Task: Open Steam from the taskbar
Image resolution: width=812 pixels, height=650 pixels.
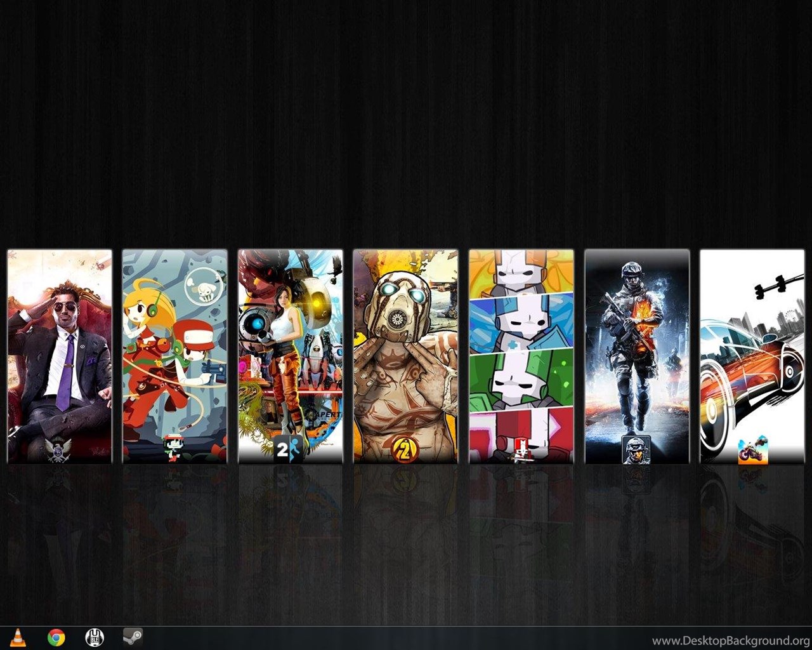Action: coord(133,637)
